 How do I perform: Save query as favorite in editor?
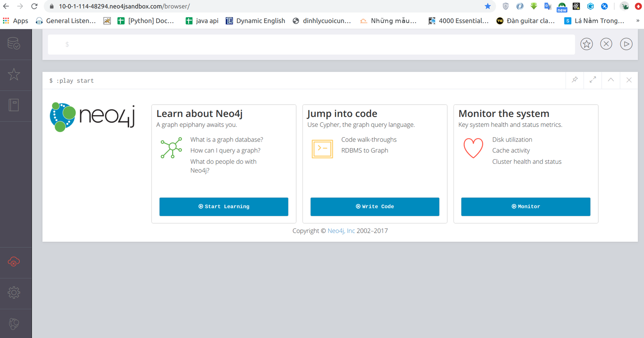tap(586, 44)
